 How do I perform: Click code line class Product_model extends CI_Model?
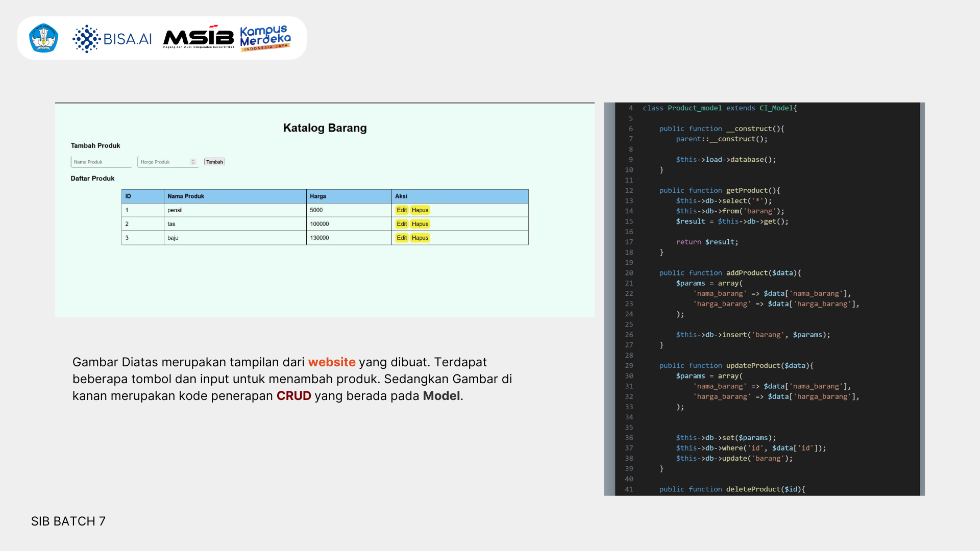tap(720, 108)
